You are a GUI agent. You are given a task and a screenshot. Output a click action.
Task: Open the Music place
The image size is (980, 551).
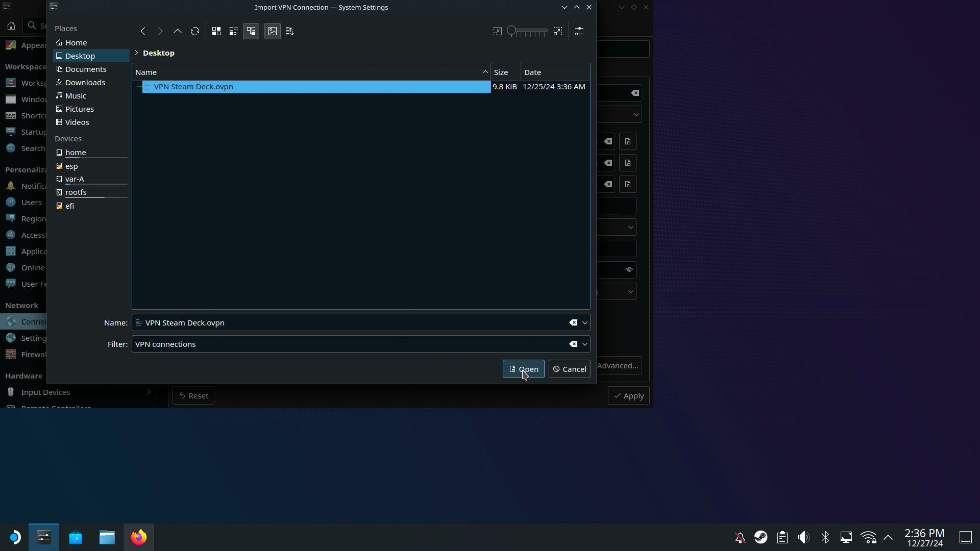coord(91,96)
